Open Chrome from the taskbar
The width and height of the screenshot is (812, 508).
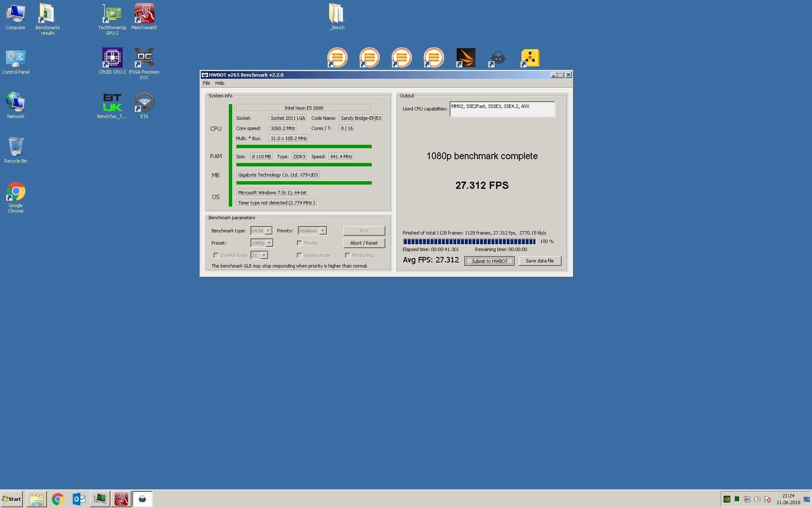(x=58, y=499)
